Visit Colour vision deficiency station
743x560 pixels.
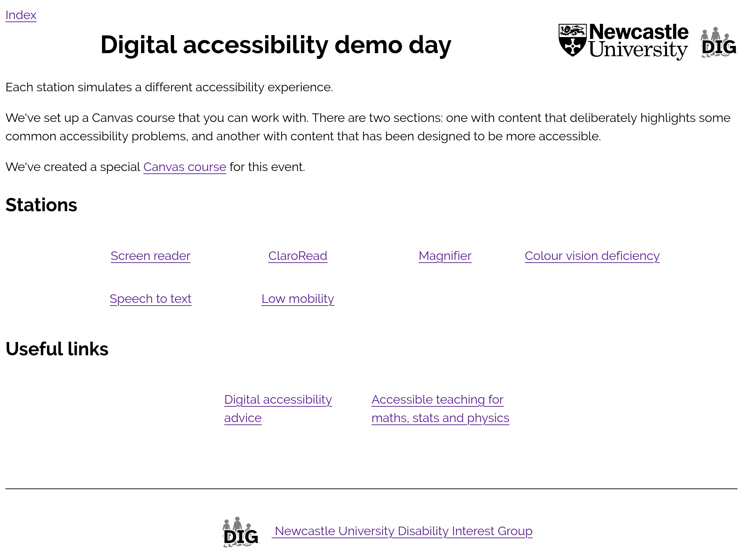click(592, 256)
